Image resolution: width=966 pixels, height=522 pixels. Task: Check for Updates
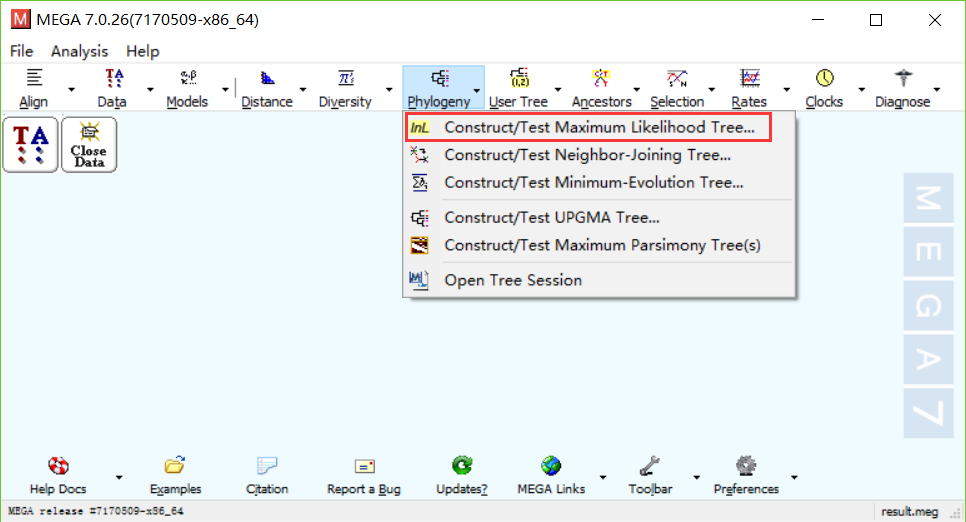[x=461, y=476]
